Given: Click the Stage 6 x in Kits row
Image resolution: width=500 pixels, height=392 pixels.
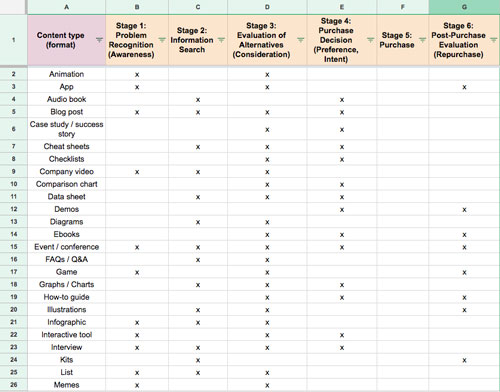Looking at the screenshot, I should tap(464, 360).
